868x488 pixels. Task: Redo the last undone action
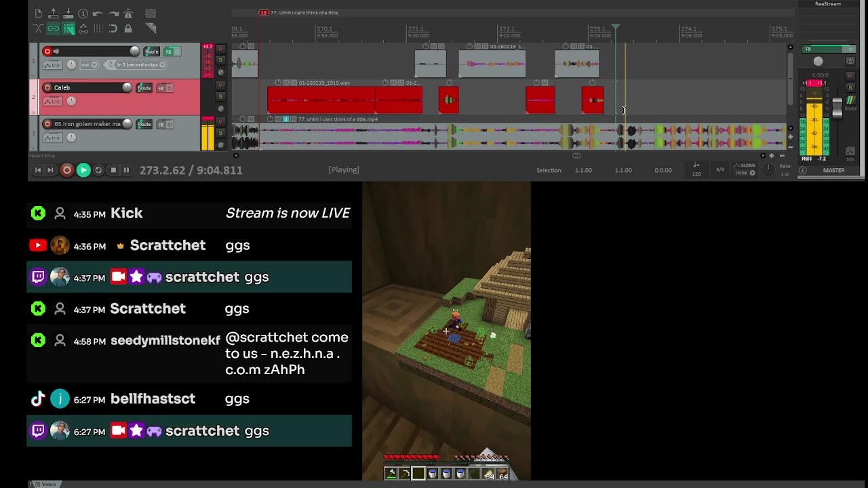[x=113, y=14]
